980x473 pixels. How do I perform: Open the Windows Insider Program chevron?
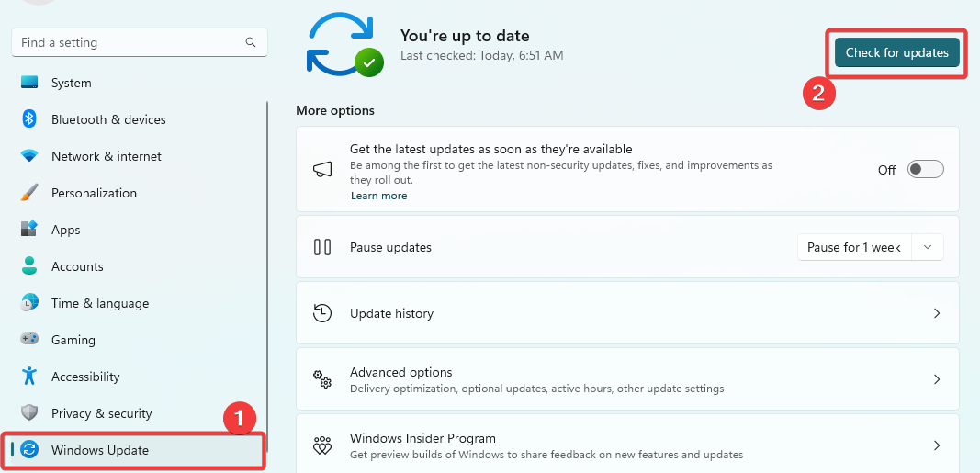[936, 445]
